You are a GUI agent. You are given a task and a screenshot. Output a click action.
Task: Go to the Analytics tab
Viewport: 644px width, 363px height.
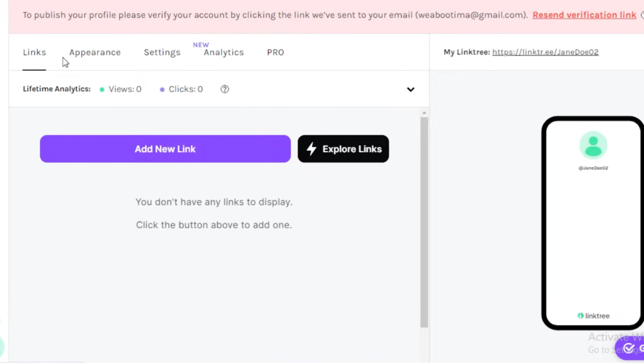tap(224, 52)
